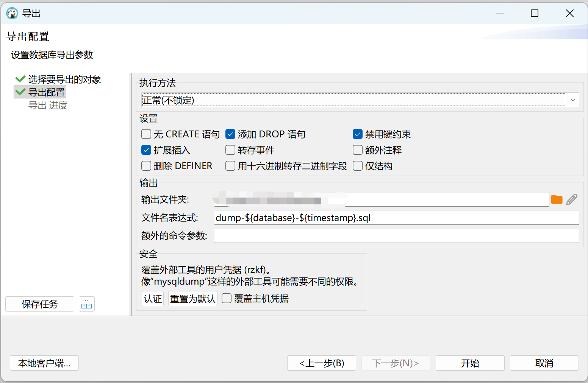Screen dimensions: 588x383
Task: Cancel the export with 取消 button
Action: pos(544,363)
